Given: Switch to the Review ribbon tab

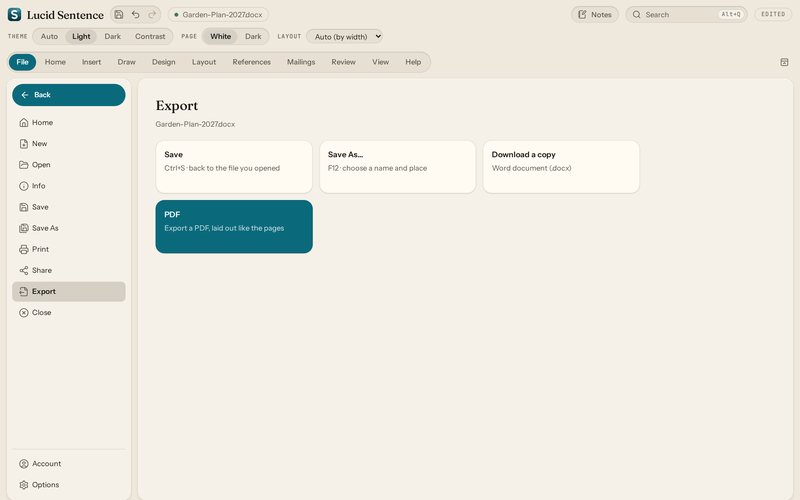Looking at the screenshot, I should tap(343, 62).
